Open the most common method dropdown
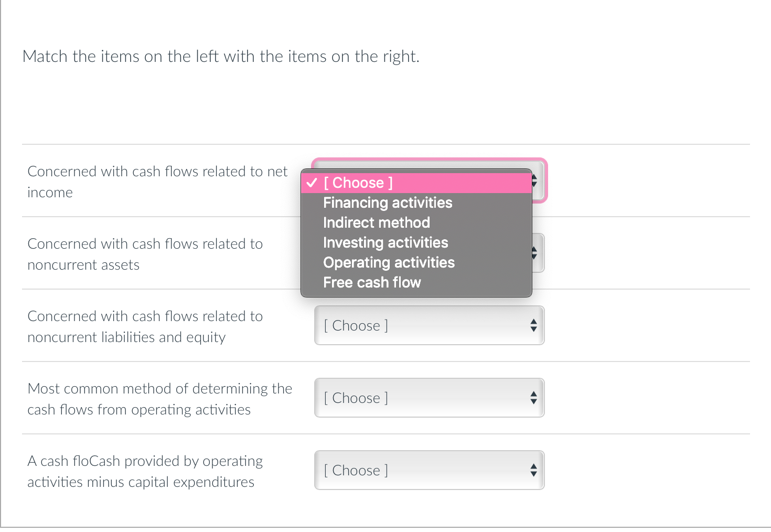Image resolution: width=771 pixels, height=532 pixels. [x=429, y=398]
